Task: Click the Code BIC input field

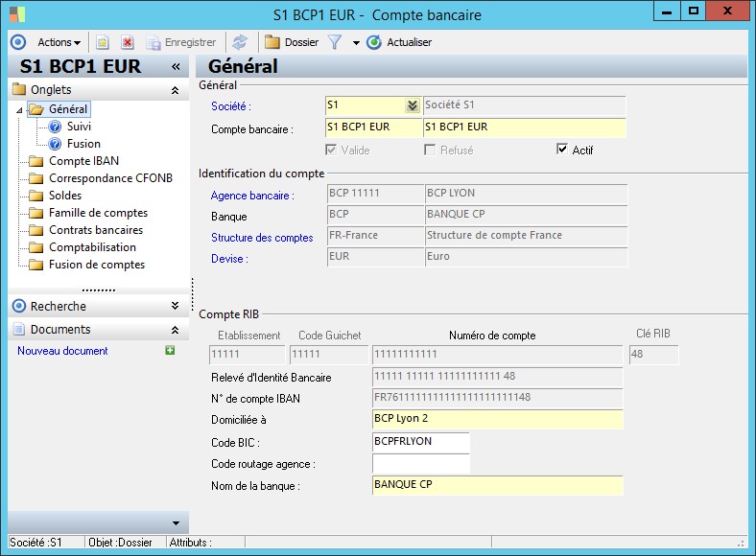Action: [x=420, y=442]
